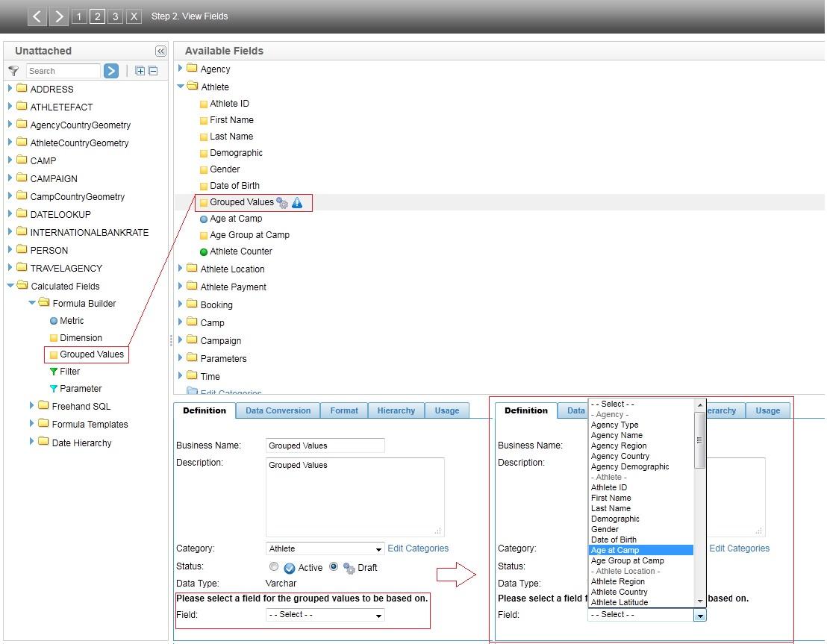Choose Agency Type in dropdown list
This screenshot has height=644, width=827.
640,425
